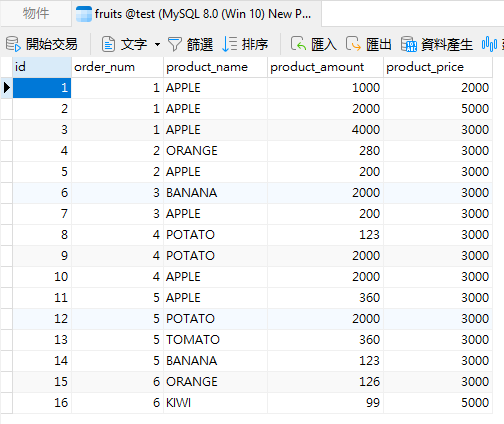Select id cell with value 16
This screenshot has height=424, width=504.
(x=42, y=403)
